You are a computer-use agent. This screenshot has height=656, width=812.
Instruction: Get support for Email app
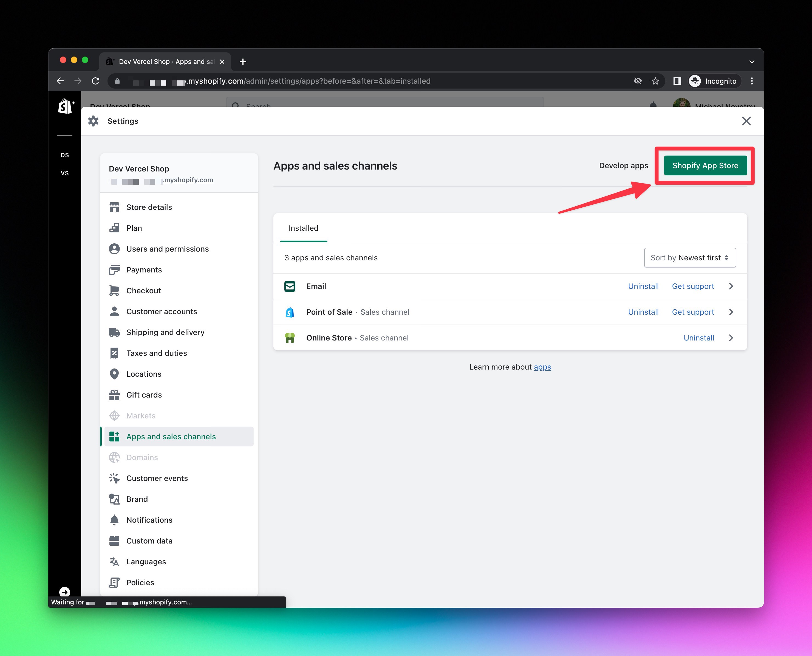click(693, 286)
